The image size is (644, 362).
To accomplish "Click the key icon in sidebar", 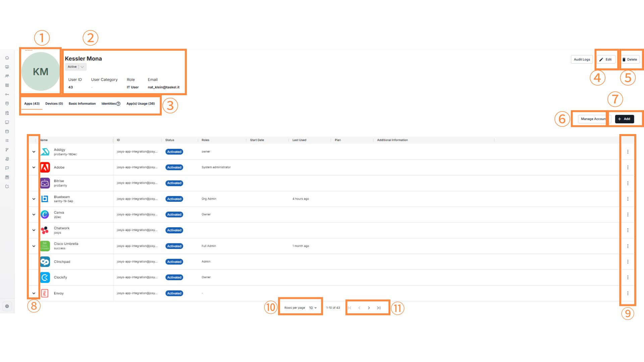I will [7, 95].
